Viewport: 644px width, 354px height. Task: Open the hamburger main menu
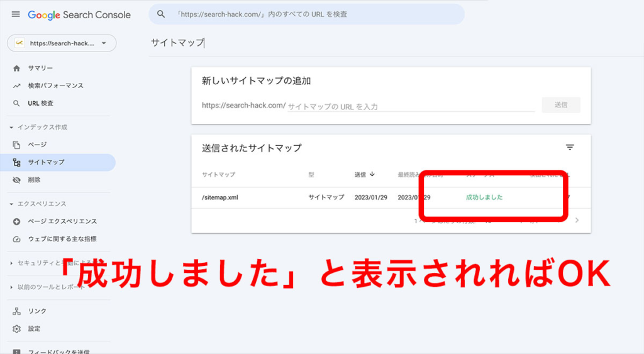point(16,14)
